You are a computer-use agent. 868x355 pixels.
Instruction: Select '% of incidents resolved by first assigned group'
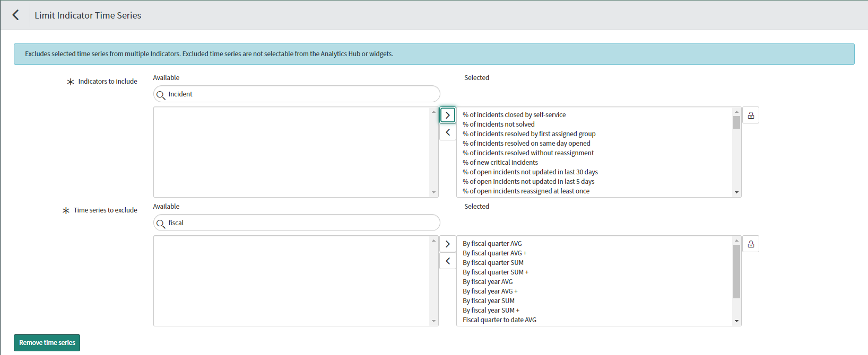(x=529, y=134)
